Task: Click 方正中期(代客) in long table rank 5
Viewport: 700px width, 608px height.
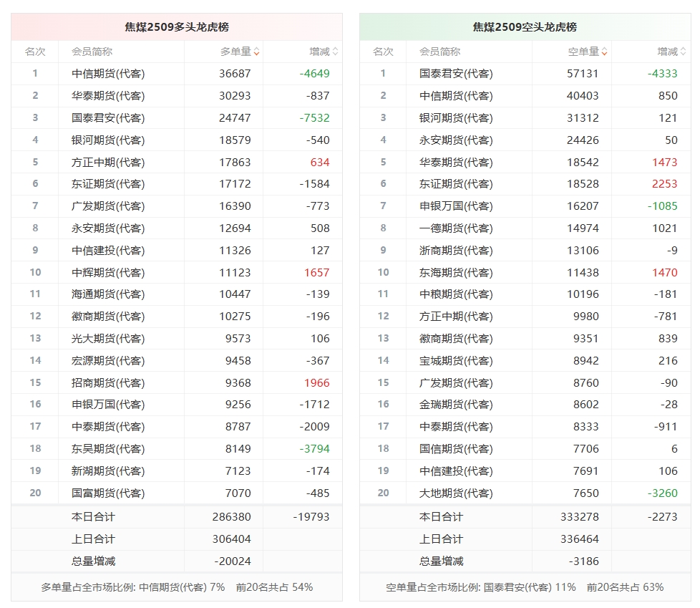Action: (x=108, y=162)
